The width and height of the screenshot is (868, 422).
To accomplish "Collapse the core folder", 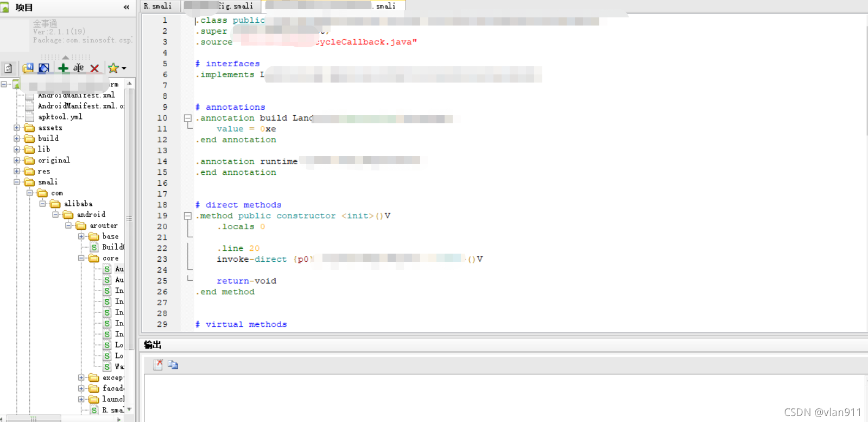I will coord(81,258).
